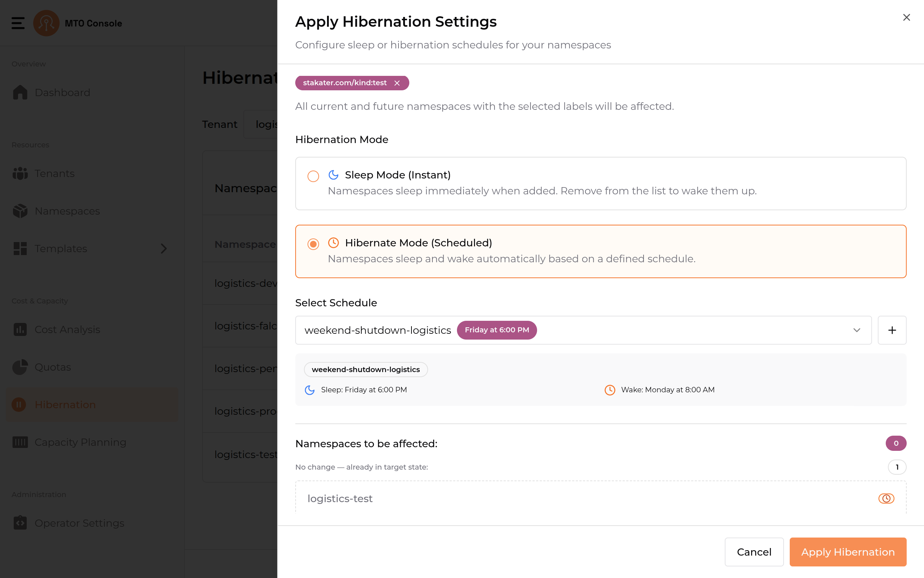Click the clock icon next to Wake time
924x578 pixels.
[610, 390]
